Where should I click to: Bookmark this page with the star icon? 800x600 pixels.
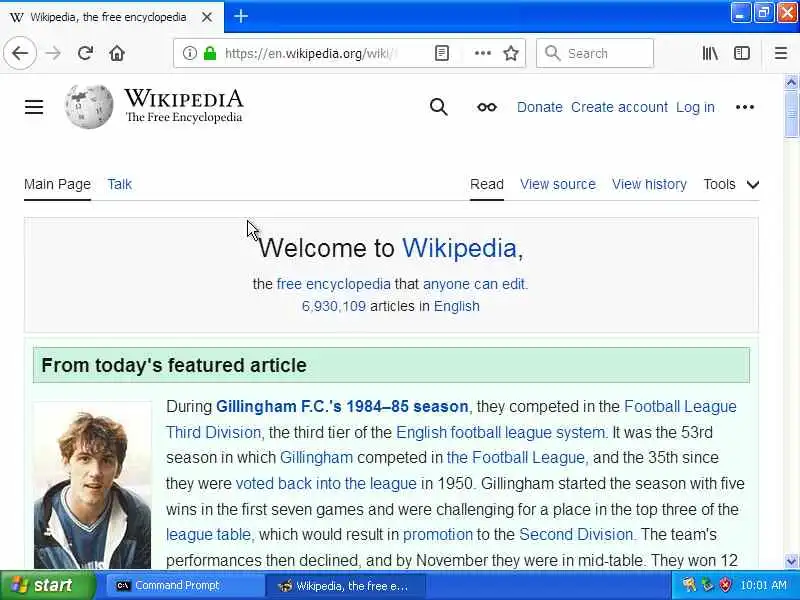pyautogui.click(x=511, y=53)
